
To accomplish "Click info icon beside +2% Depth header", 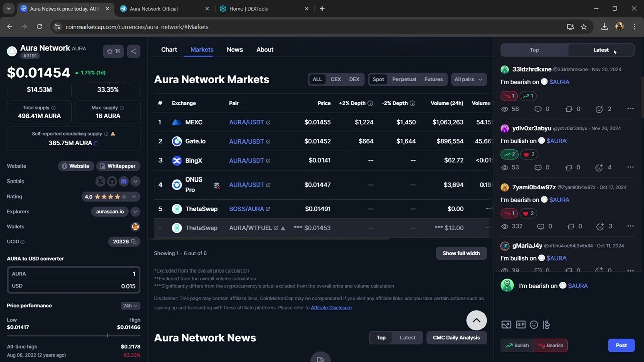I will pyautogui.click(x=370, y=103).
